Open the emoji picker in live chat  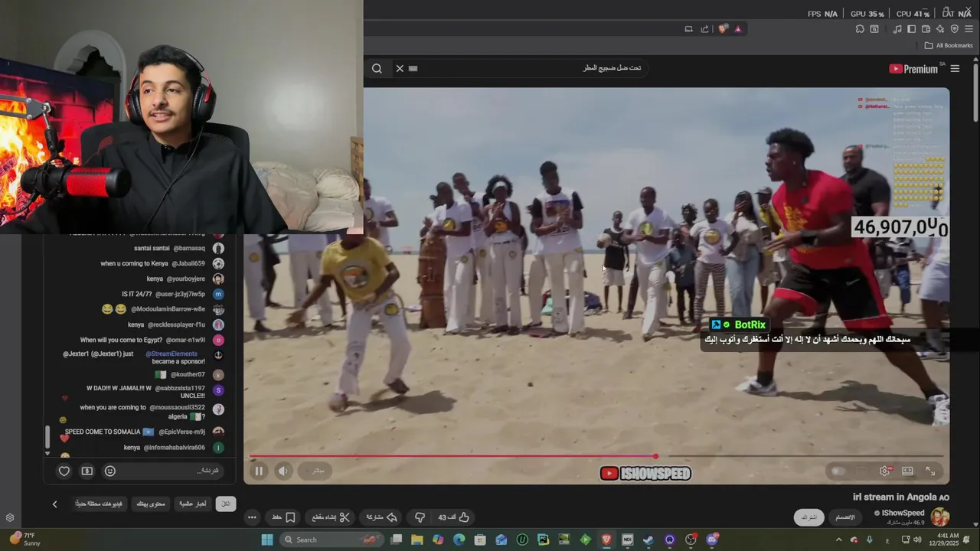click(x=110, y=471)
